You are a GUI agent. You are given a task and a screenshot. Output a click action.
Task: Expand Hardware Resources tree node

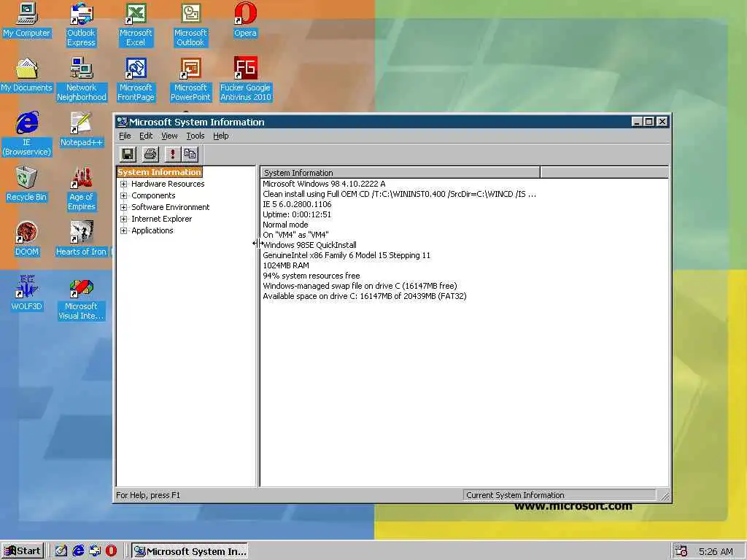click(x=123, y=184)
